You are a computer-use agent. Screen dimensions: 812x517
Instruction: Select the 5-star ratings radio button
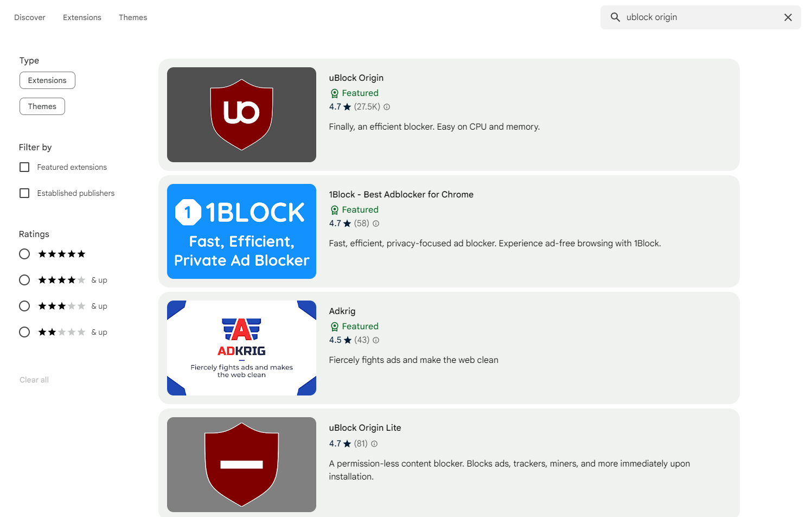24,254
